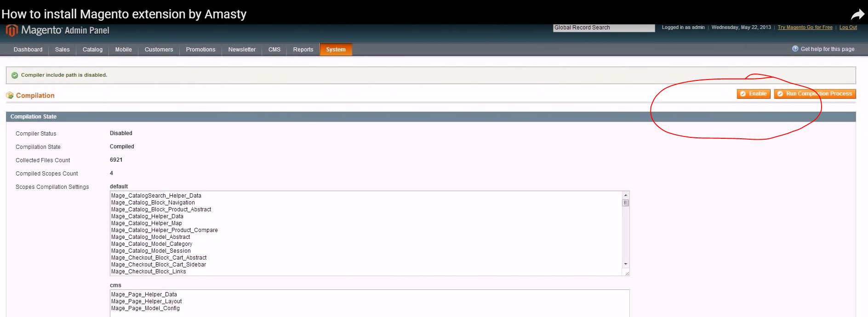The image size is (868, 317).
Task: Click Mage_Page_Helper_Layout in cms list
Action: (147, 301)
